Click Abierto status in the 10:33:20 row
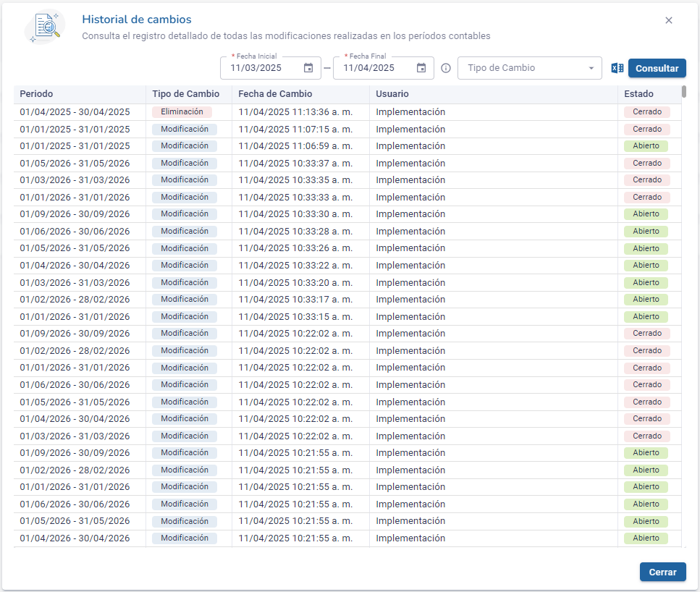The height and width of the screenshot is (592, 700). pos(646,282)
